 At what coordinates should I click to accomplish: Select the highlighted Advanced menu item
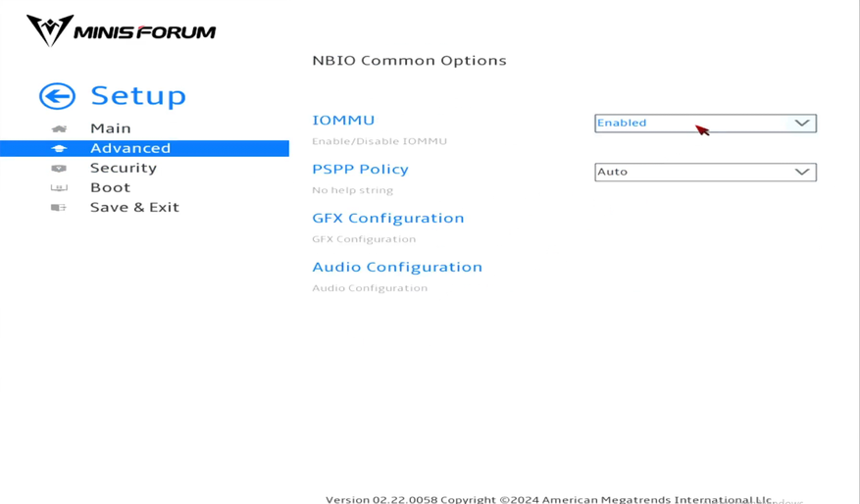tap(130, 148)
